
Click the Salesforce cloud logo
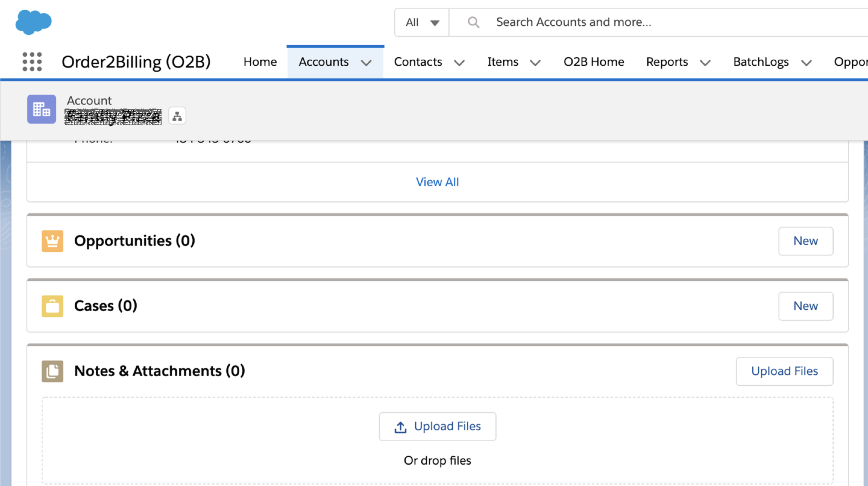pos(33,22)
